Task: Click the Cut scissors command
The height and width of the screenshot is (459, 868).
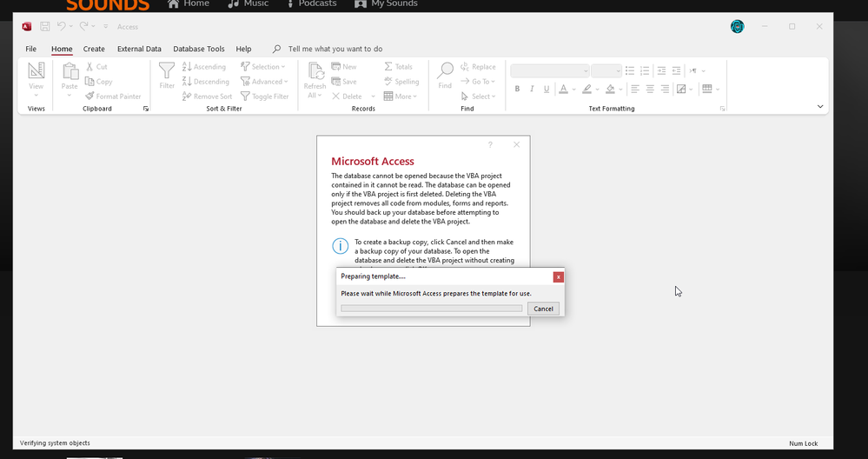Action: pos(96,66)
